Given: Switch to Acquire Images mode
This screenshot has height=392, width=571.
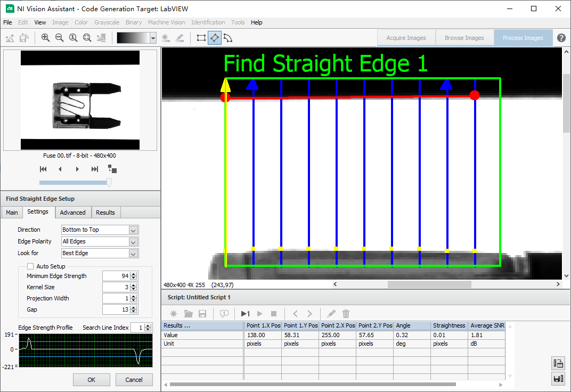Looking at the screenshot, I should coord(406,38).
